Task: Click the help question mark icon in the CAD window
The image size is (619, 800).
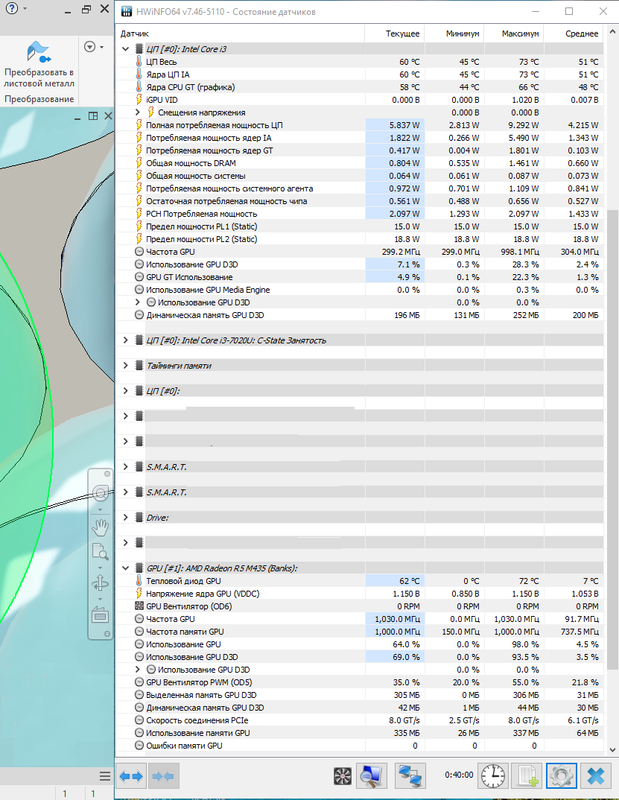Action: (11, 9)
